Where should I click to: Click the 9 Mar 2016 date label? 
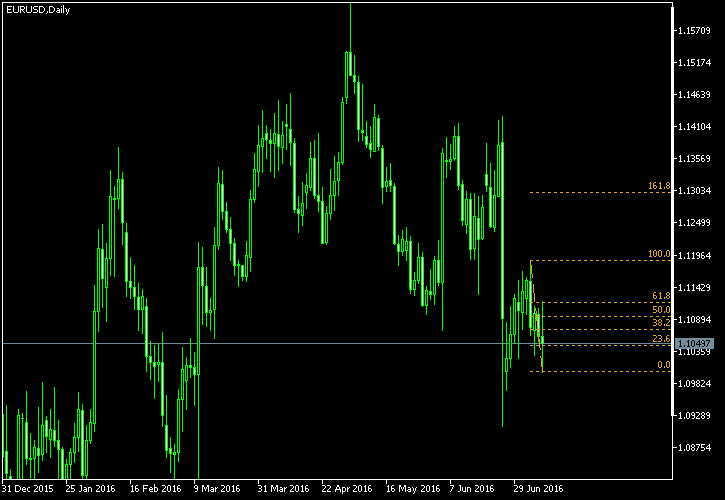(217, 489)
